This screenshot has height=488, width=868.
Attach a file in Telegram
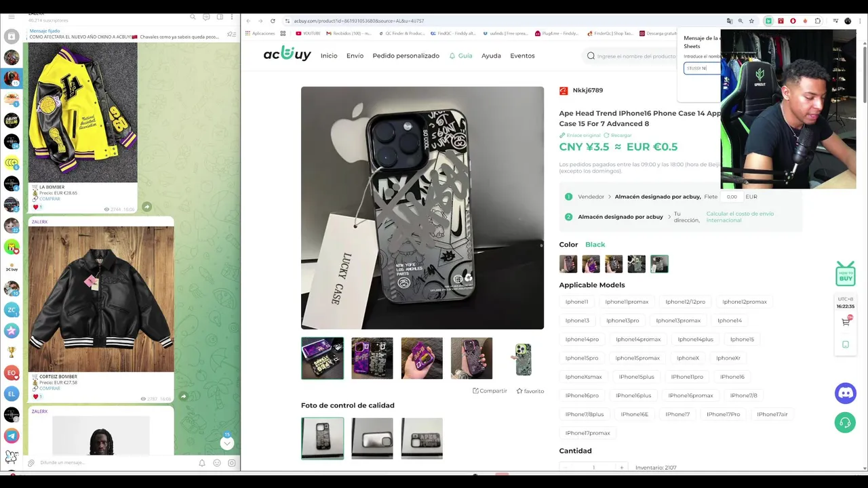[x=31, y=463]
